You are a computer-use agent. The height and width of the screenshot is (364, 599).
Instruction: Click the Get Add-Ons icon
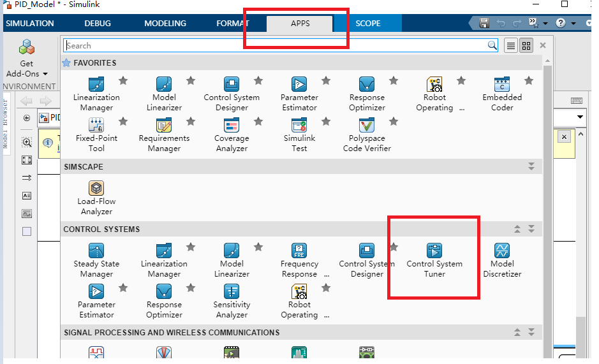(26, 47)
